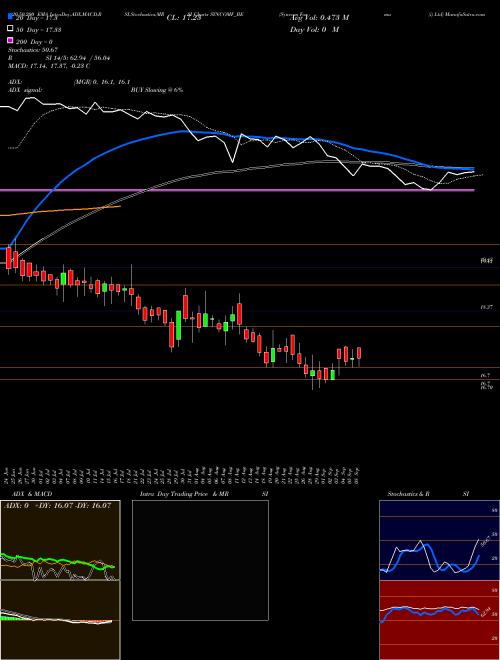Click the 'Avg Vol: 0.473 M' text
The image size is (500, 660).
point(319,18)
